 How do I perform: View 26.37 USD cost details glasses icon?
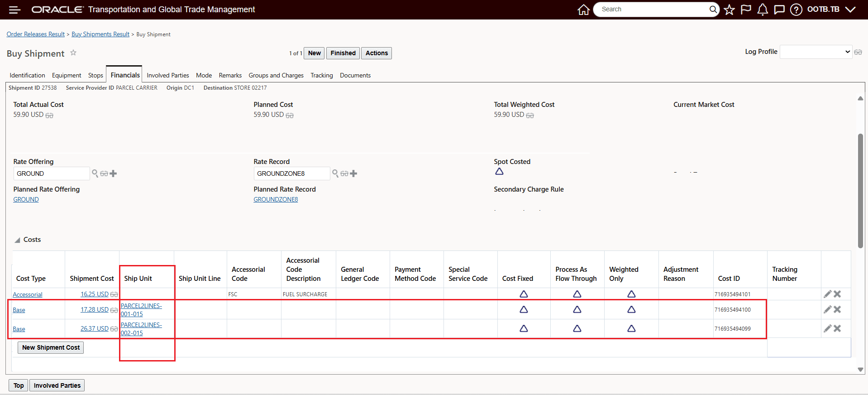(114, 329)
